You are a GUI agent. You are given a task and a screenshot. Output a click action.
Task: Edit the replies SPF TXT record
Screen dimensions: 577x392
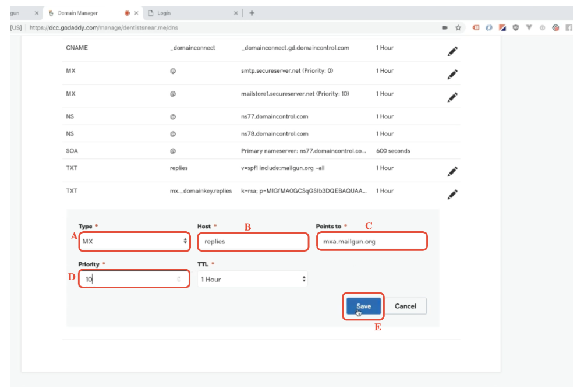coord(452,171)
